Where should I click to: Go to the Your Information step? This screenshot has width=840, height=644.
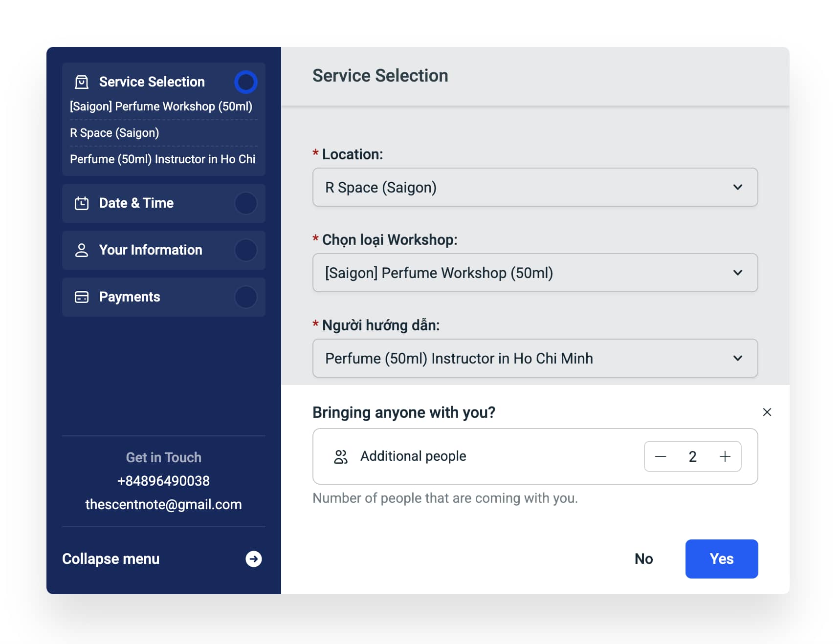(x=151, y=250)
